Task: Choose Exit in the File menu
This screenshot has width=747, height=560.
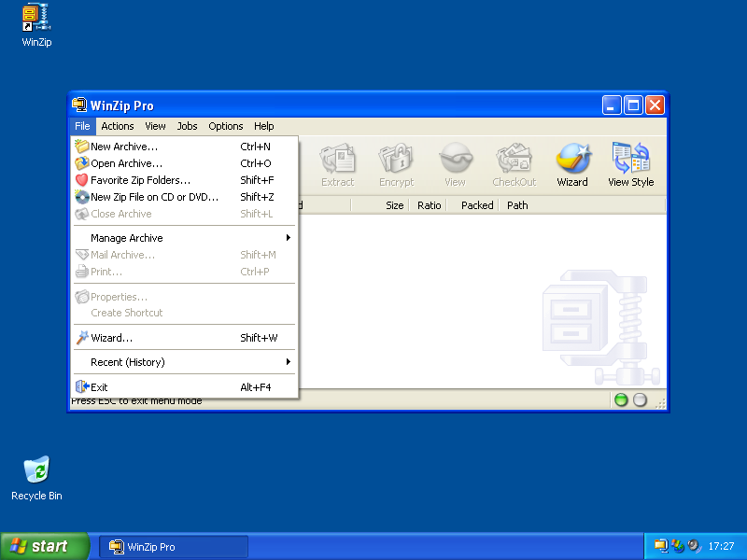Action: [99, 387]
